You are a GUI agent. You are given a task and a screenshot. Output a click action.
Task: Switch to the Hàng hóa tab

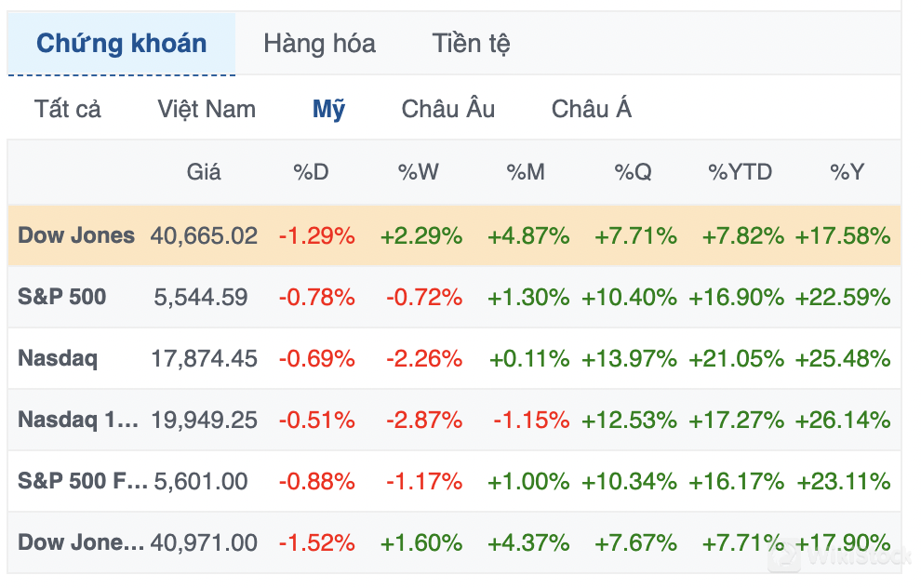click(319, 44)
